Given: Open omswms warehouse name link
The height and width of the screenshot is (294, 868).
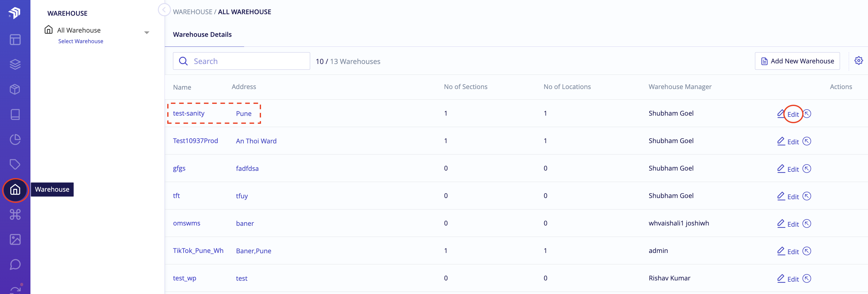Looking at the screenshot, I should point(186,223).
